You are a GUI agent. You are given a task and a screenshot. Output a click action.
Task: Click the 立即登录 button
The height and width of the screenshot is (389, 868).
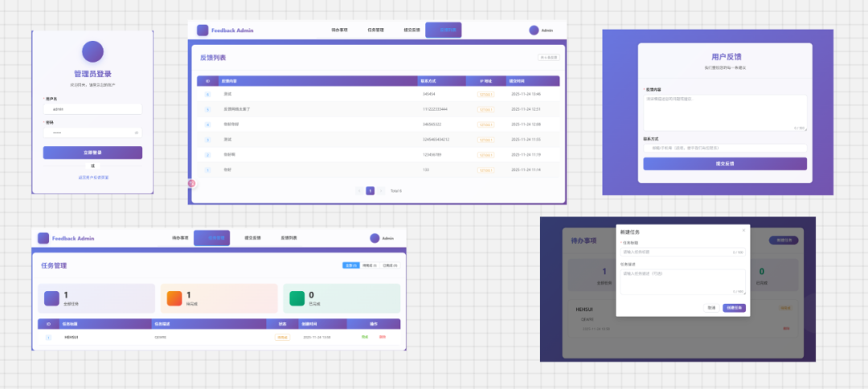tap(92, 153)
